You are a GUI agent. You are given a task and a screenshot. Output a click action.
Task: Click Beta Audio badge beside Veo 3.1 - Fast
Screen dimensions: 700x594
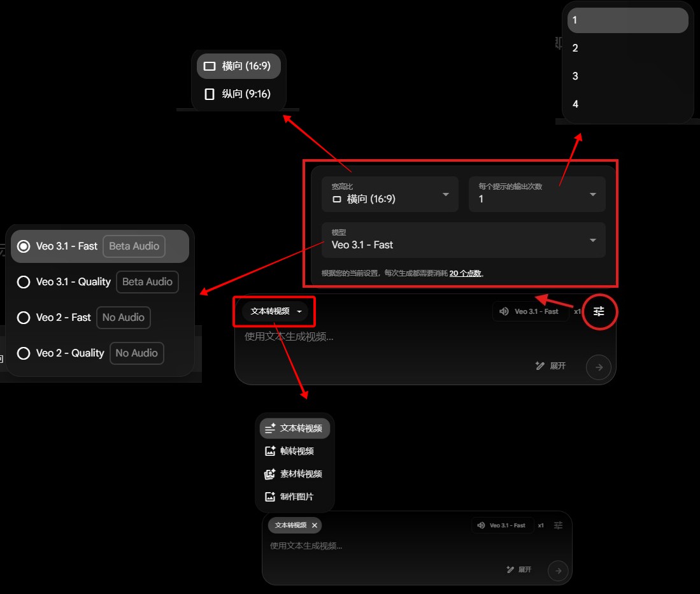point(134,246)
